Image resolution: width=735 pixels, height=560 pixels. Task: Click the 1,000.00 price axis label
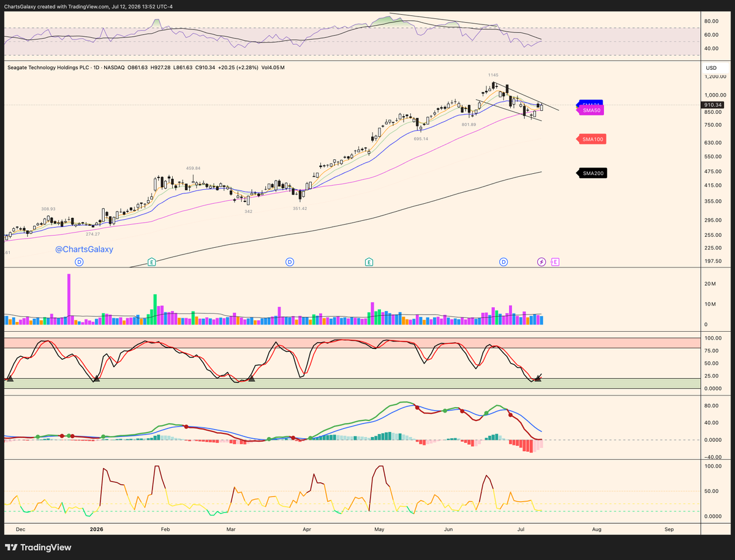(715, 95)
